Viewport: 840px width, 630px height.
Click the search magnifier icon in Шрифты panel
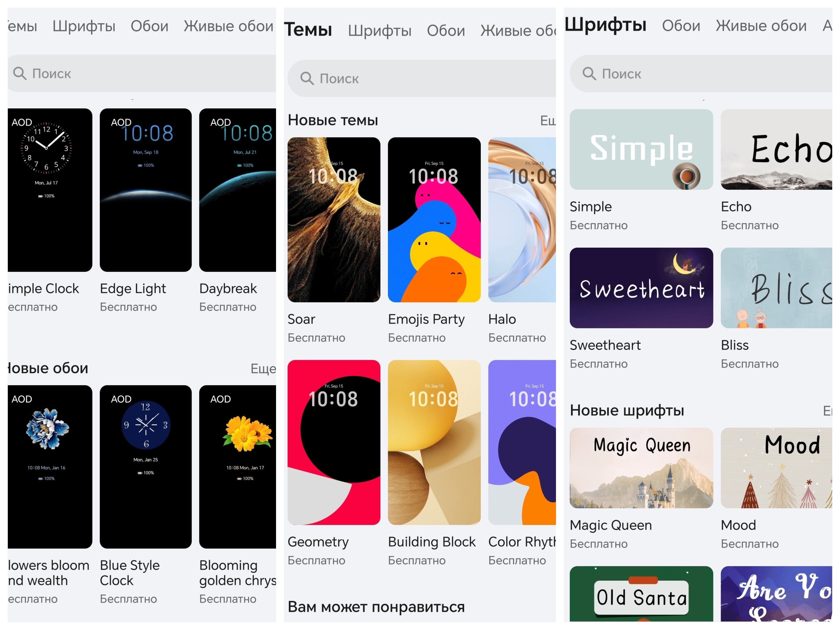[589, 74]
